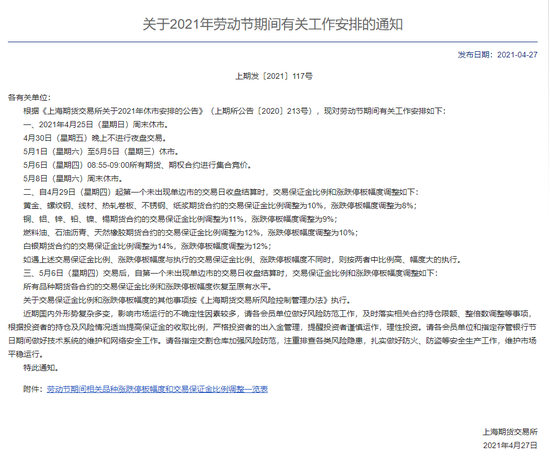Click the line starting 铜、铝、锌、铅、镍
Viewport: 550px width, 456px height.
click(180, 219)
